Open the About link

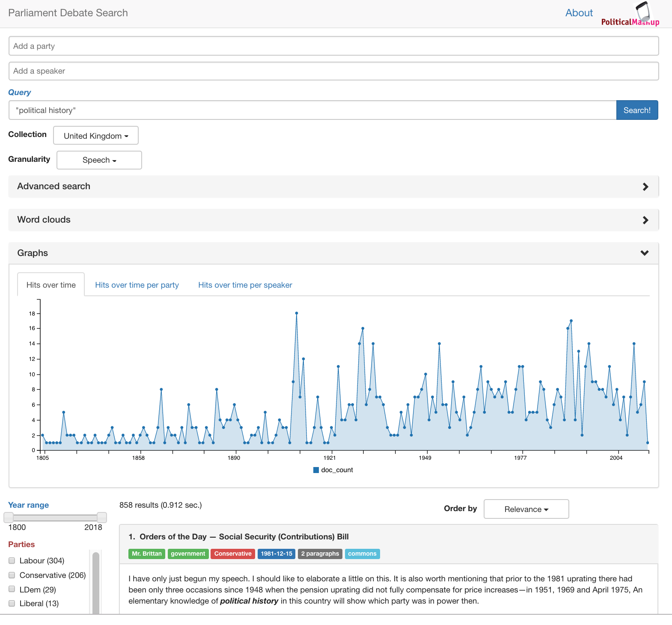pyautogui.click(x=579, y=13)
